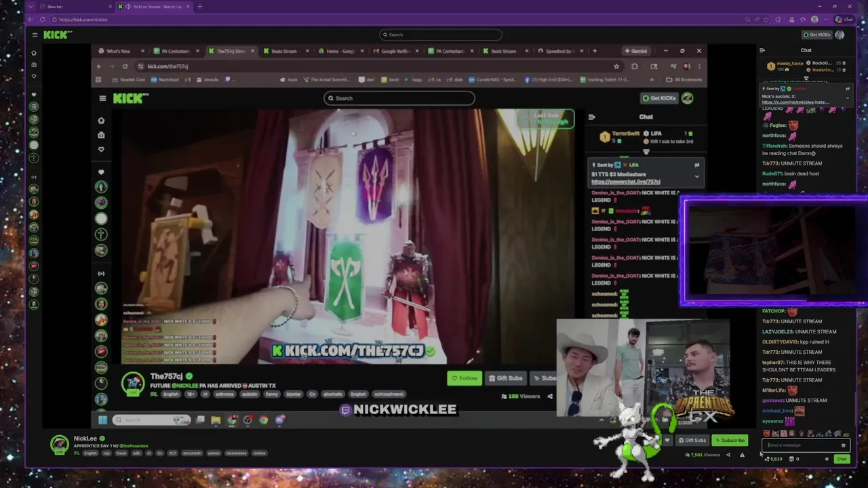Open Browse icon below Home in sidebar
The height and width of the screenshot is (488, 868).
click(x=34, y=64)
